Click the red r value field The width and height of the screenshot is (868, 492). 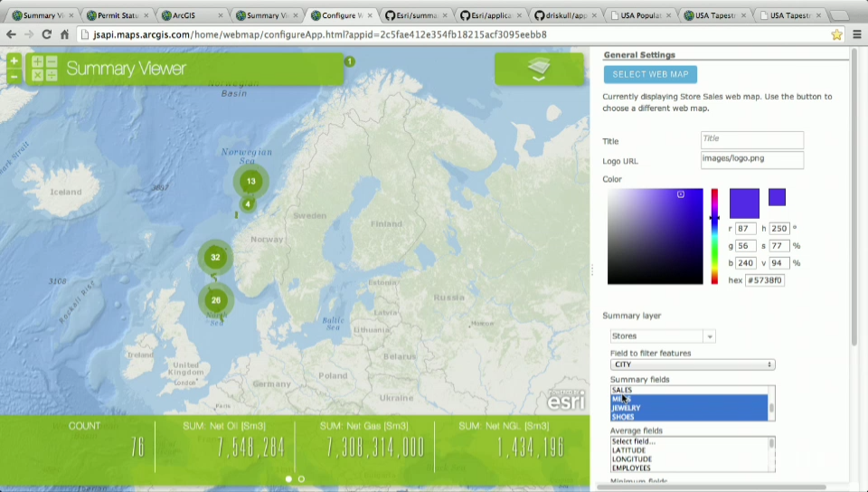coord(746,228)
